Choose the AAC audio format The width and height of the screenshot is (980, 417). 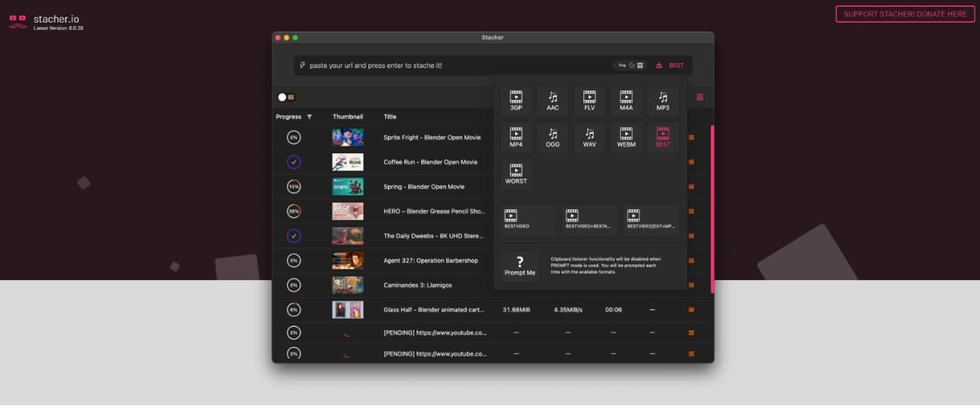pyautogui.click(x=553, y=101)
